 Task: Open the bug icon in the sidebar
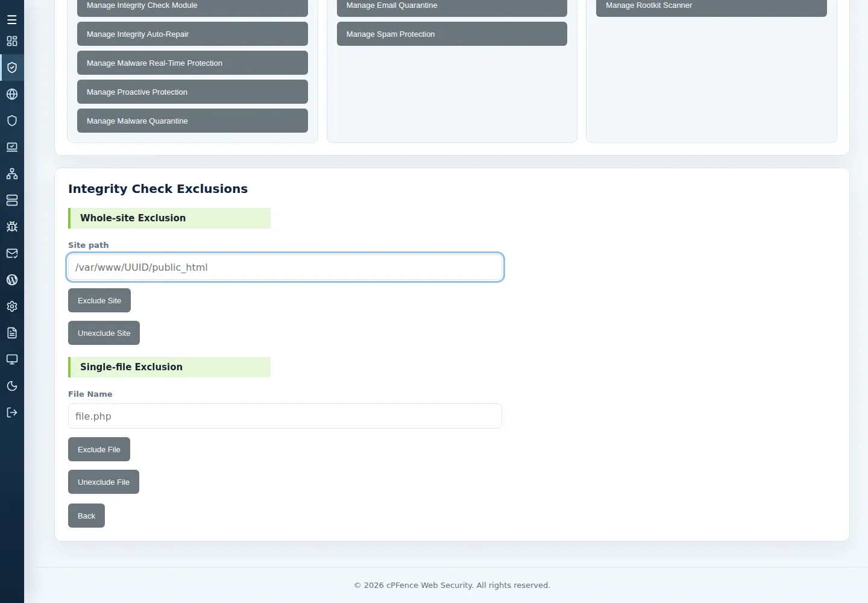pos(12,227)
